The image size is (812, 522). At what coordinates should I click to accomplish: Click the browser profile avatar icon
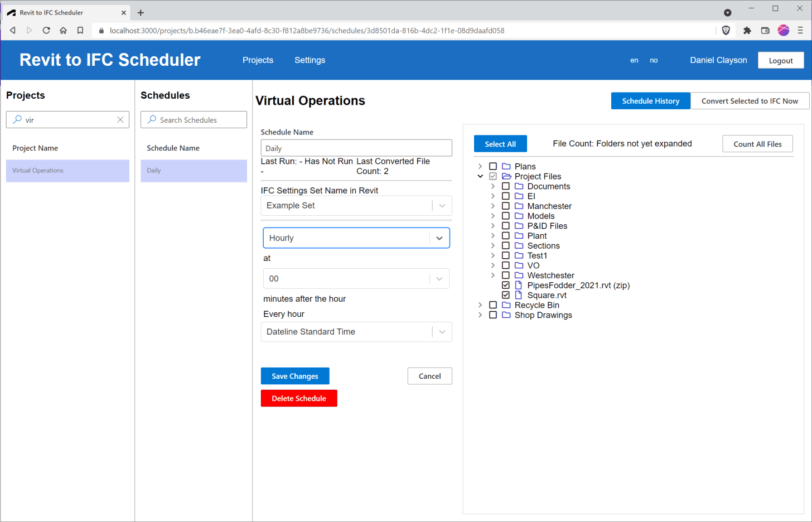784,30
